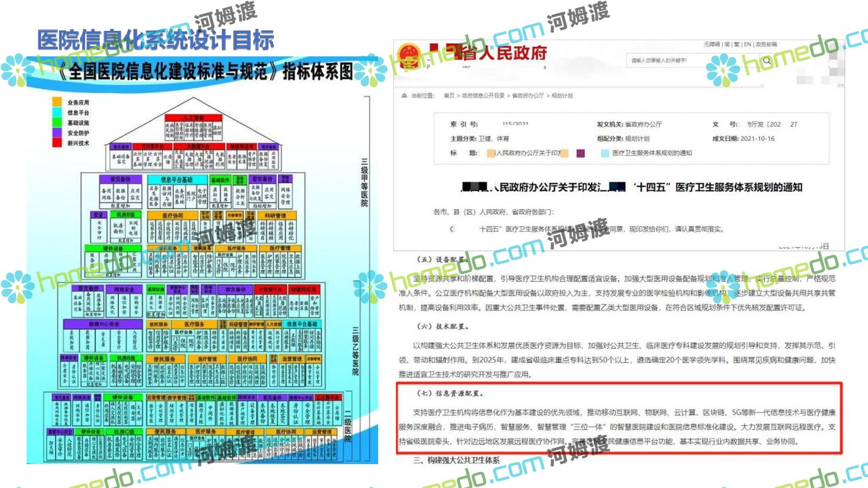Select 规划计划 in the breadcrumb

tap(562, 95)
